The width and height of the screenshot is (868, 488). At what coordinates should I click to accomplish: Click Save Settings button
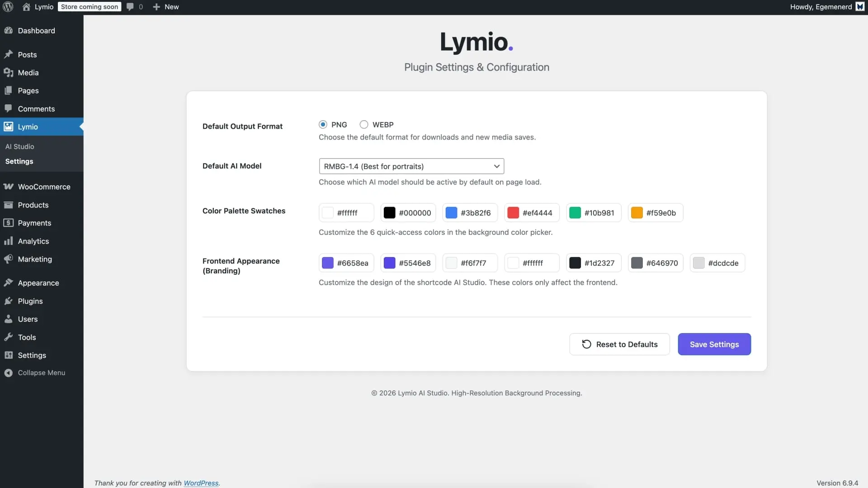(x=714, y=344)
